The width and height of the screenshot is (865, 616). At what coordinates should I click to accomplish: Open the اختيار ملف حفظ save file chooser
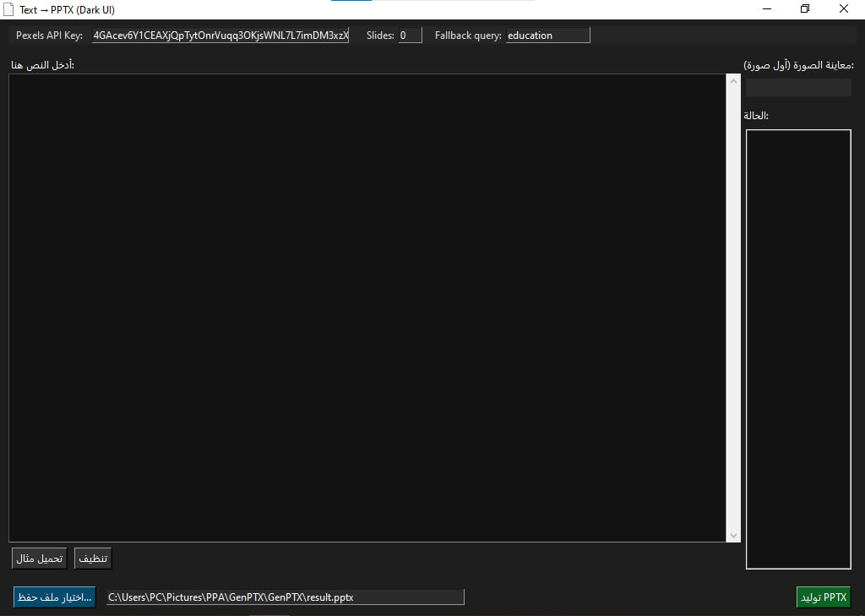click(x=55, y=597)
